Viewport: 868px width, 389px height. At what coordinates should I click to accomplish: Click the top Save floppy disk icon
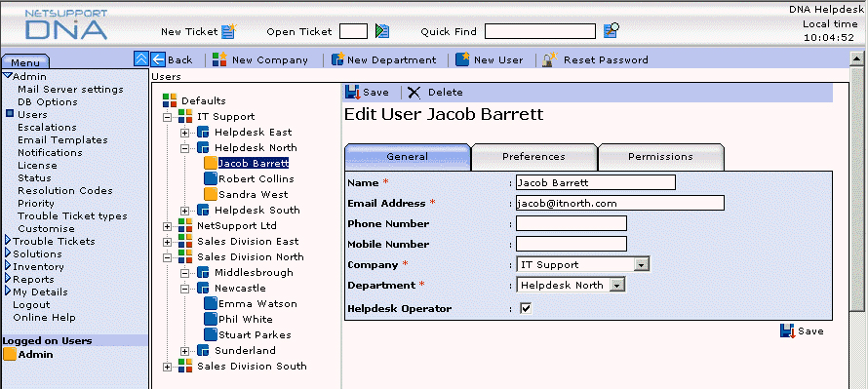(353, 93)
